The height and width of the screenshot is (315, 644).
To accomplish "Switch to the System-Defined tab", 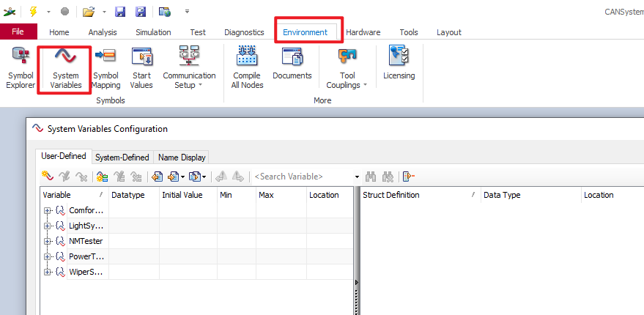I will (122, 157).
